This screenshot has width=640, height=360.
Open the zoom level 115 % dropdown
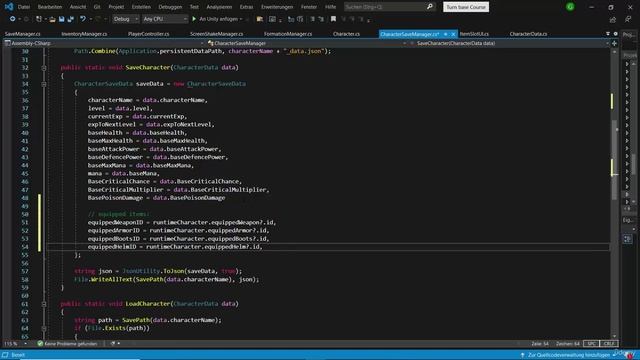pos(16,344)
